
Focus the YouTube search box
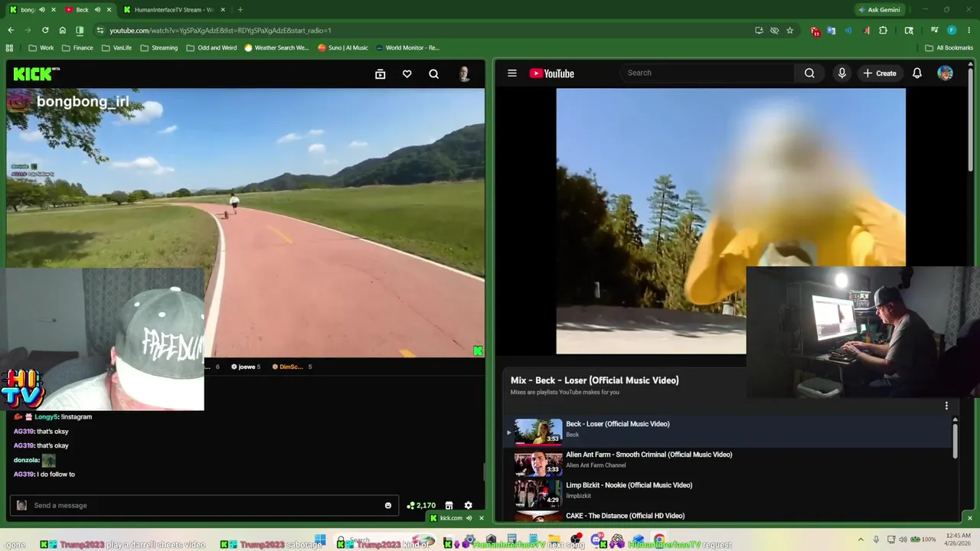click(707, 73)
